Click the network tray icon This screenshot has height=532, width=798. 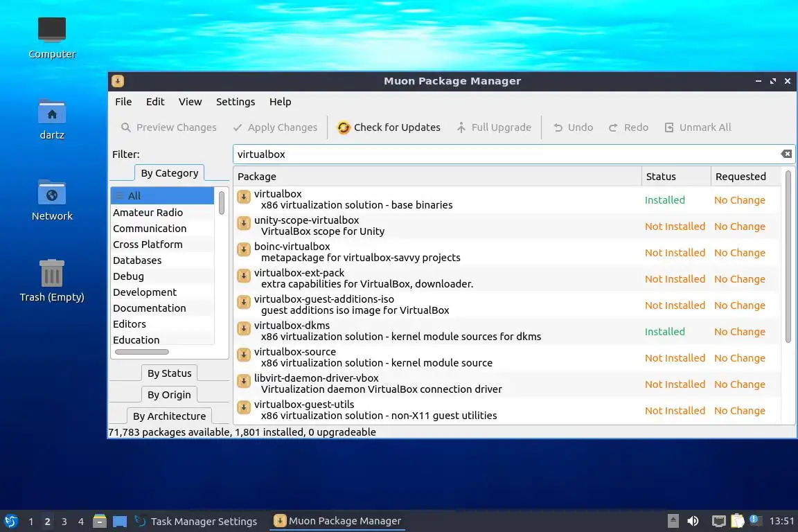coord(718,521)
